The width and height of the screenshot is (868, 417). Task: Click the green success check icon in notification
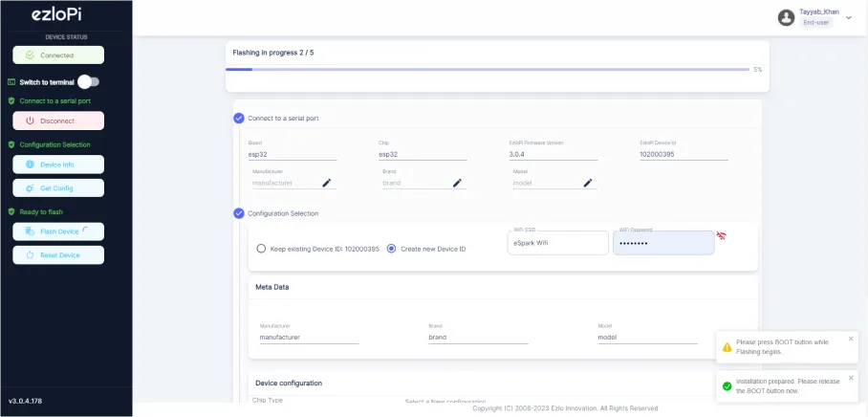click(727, 386)
